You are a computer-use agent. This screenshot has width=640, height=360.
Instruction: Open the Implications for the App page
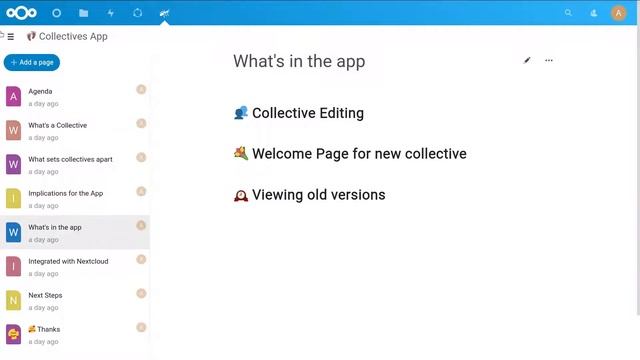pyautogui.click(x=75, y=198)
